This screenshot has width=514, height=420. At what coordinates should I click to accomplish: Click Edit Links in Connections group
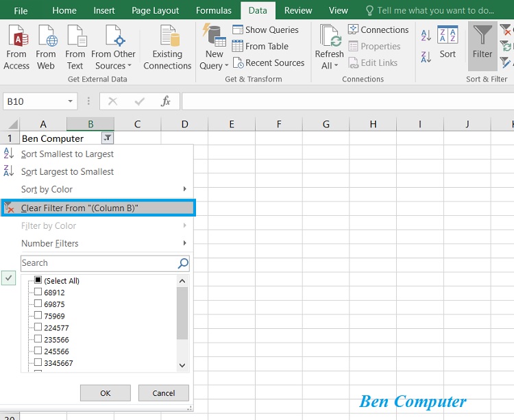point(373,62)
